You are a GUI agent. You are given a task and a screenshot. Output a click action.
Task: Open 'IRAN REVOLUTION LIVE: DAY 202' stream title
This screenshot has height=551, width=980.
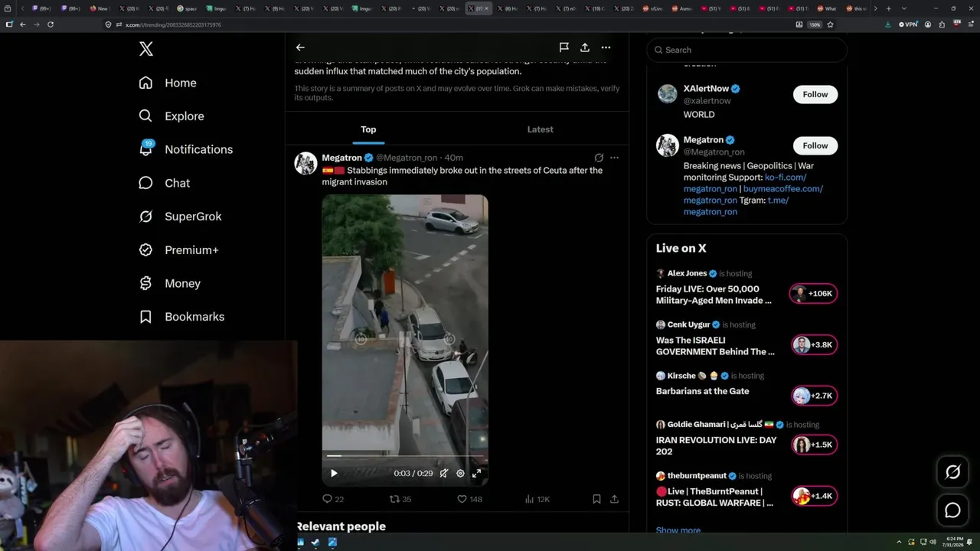(717, 445)
